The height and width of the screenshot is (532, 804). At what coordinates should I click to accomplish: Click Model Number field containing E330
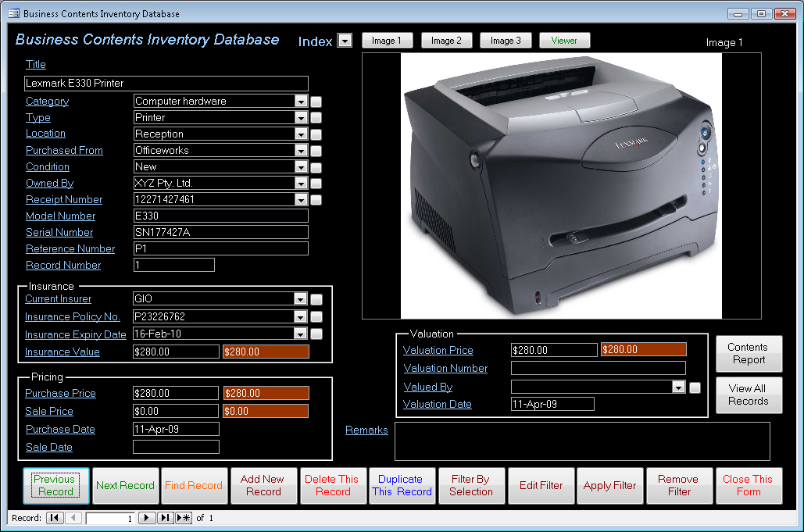tap(221, 216)
